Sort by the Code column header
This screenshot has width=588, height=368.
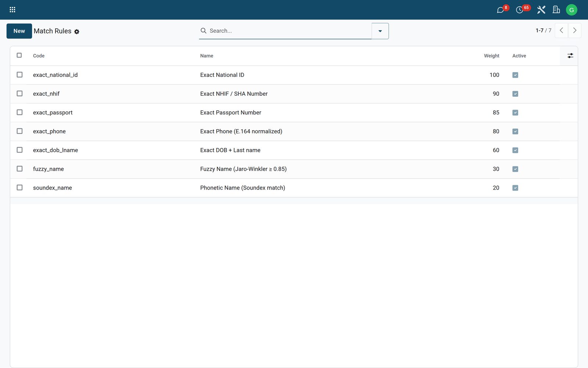click(39, 56)
